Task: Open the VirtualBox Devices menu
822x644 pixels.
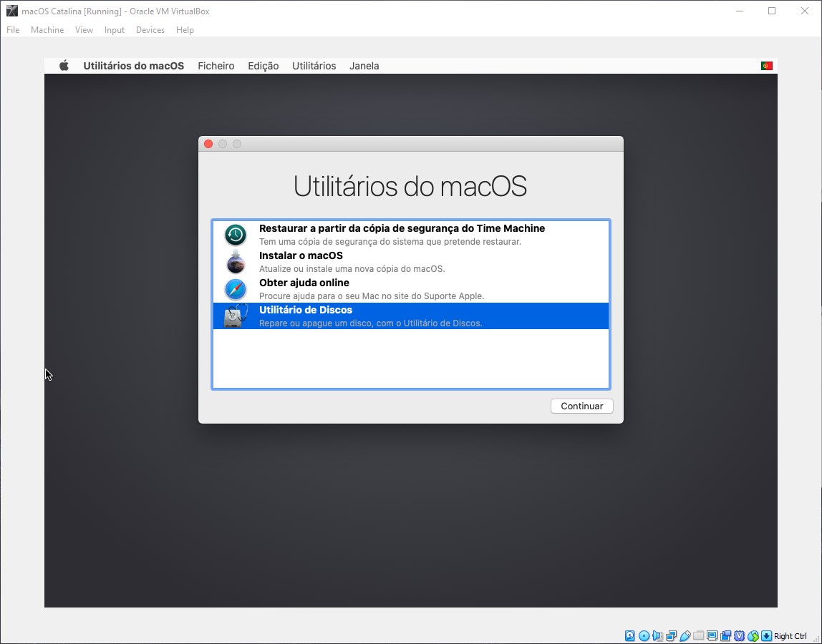Action: (x=150, y=30)
